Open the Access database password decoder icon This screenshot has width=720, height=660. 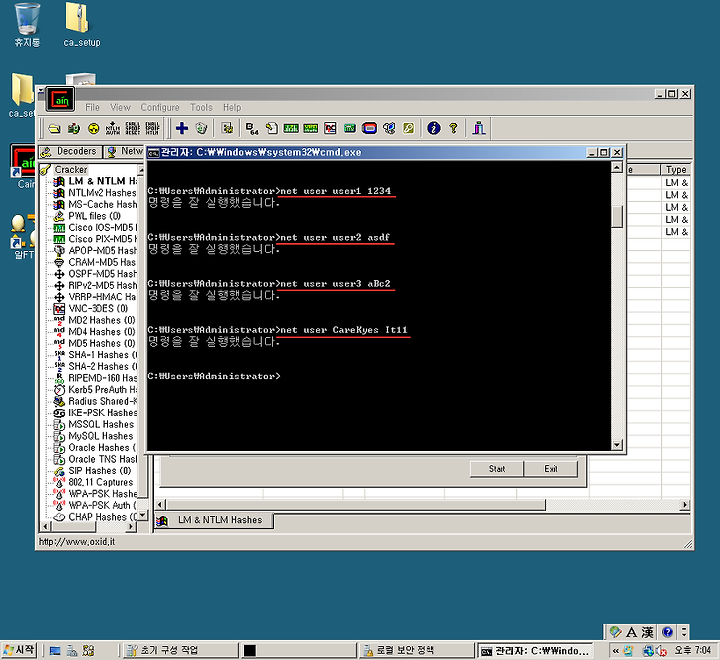[272, 129]
